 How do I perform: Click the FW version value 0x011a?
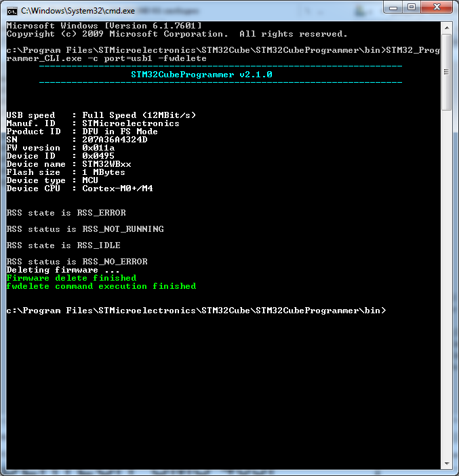click(x=98, y=148)
